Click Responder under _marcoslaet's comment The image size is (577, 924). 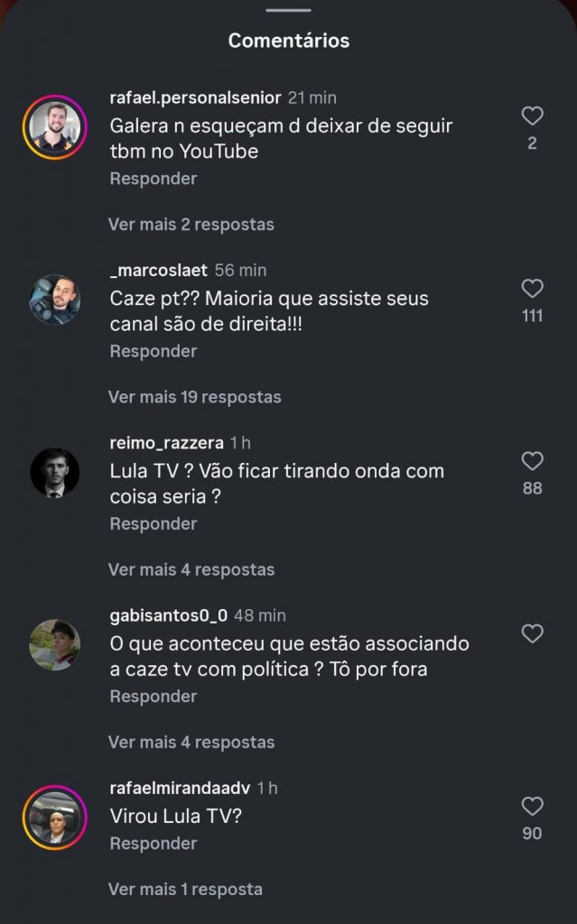154,351
